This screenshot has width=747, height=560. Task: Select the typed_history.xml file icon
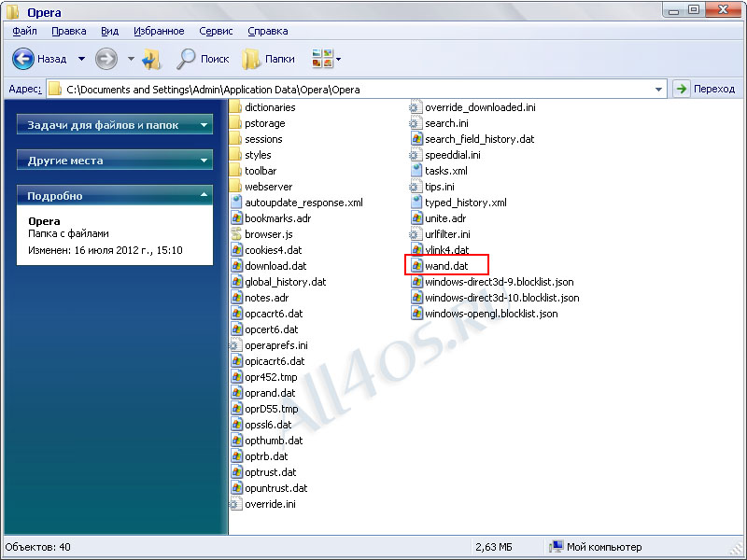click(416, 203)
